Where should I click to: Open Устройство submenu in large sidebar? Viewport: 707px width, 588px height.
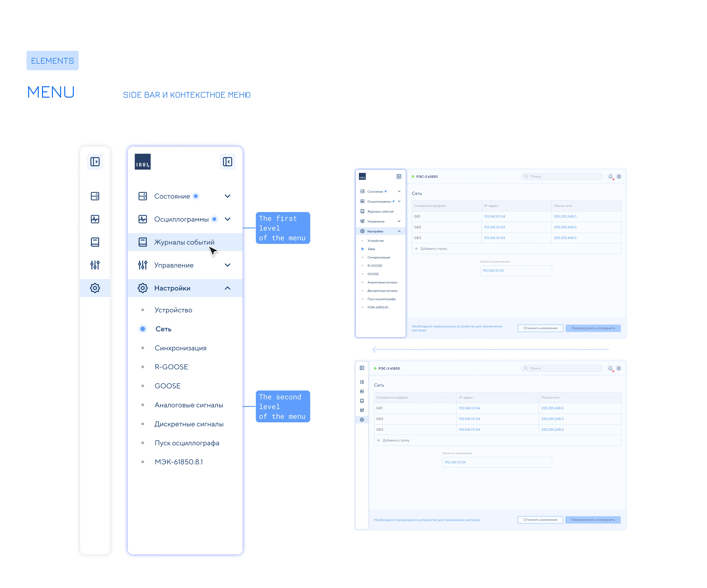[173, 310]
